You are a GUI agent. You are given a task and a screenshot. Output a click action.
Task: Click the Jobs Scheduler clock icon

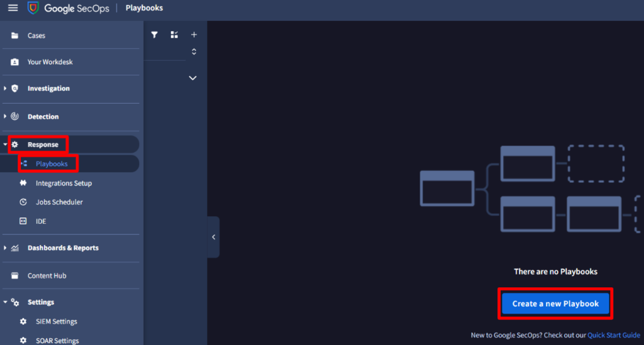click(x=23, y=202)
